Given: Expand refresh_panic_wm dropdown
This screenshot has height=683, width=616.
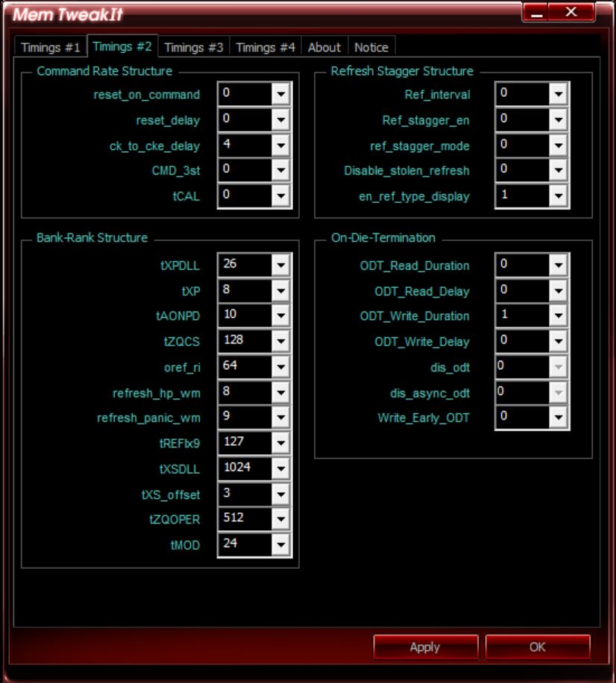Looking at the screenshot, I should coord(280,418).
